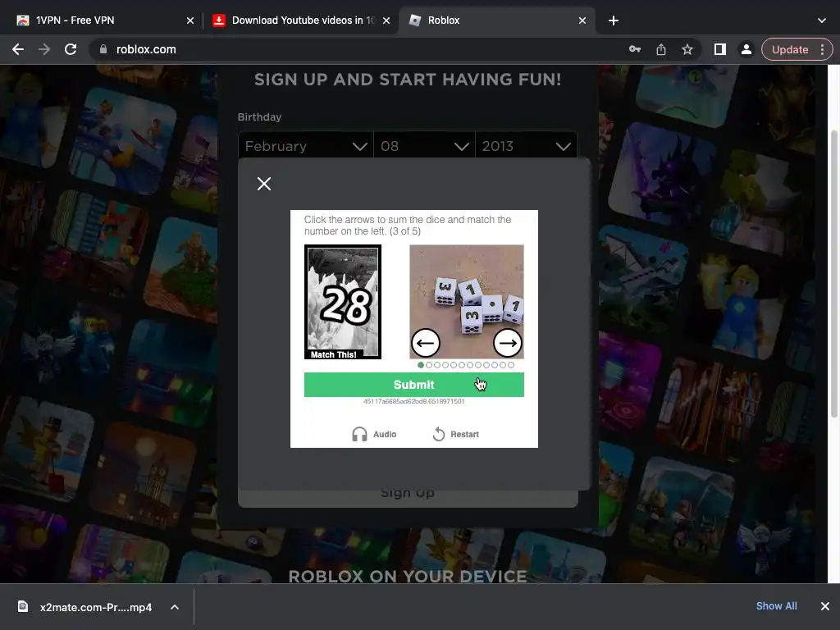Click the '28' Match This image
Viewport: 840px width, 630px height.
point(343,302)
